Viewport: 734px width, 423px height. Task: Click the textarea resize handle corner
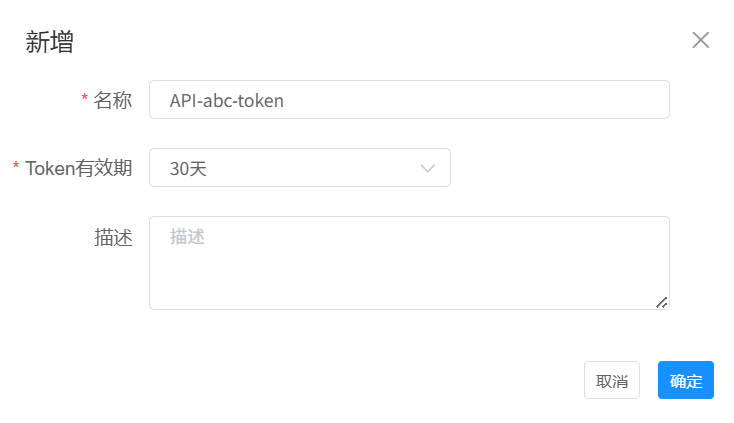(x=662, y=302)
